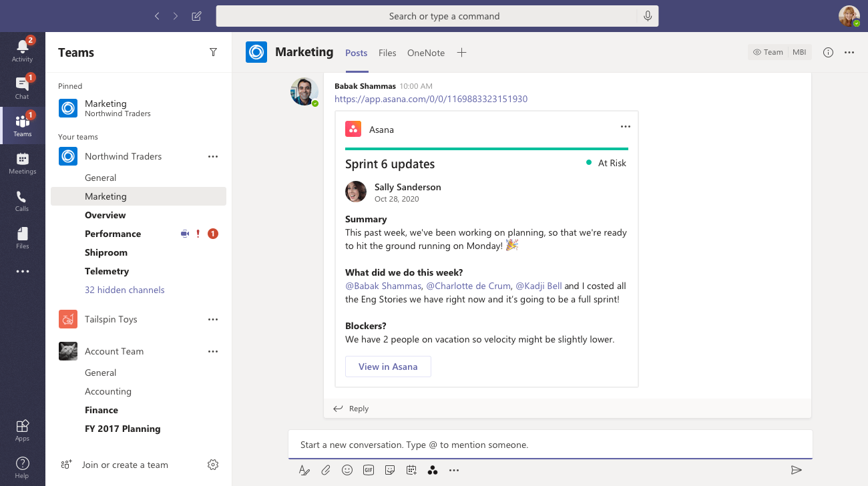
Task: Open more options for Account Team
Action: coord(213,351)
